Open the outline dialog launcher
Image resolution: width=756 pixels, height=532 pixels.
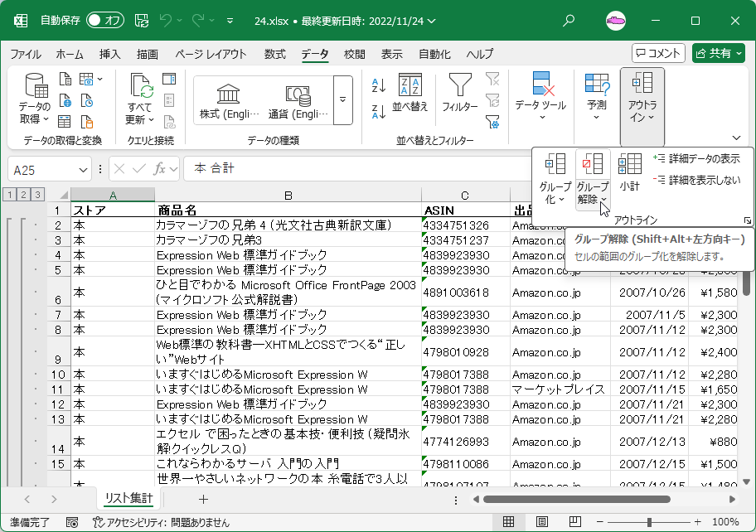point(748,220)
